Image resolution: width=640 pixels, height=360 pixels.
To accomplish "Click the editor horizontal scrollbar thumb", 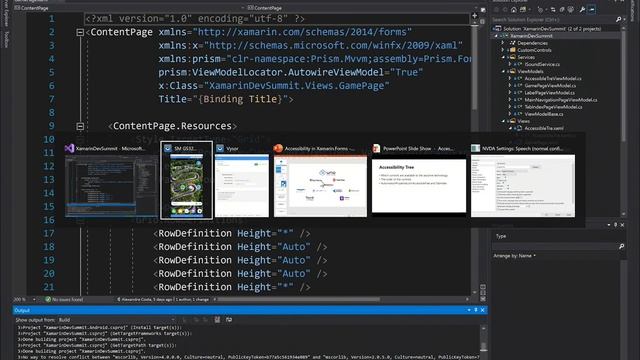I will [x=299, y=300].
